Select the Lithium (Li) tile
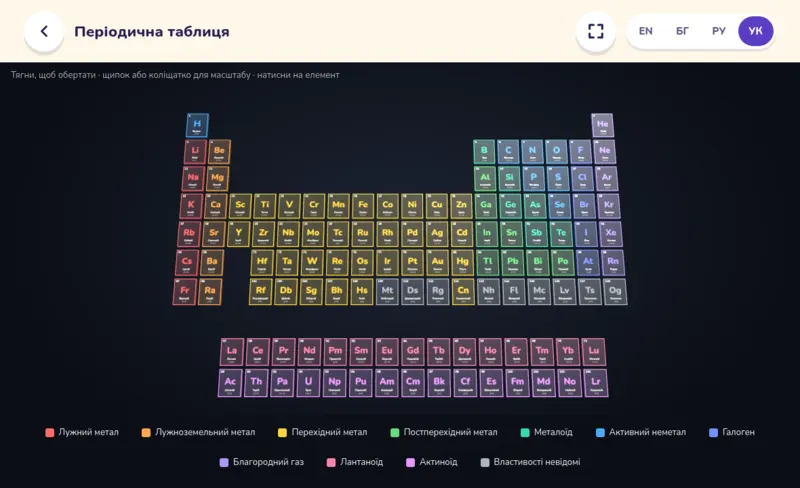Screen dimensions: 800x488 pos(195,152)
